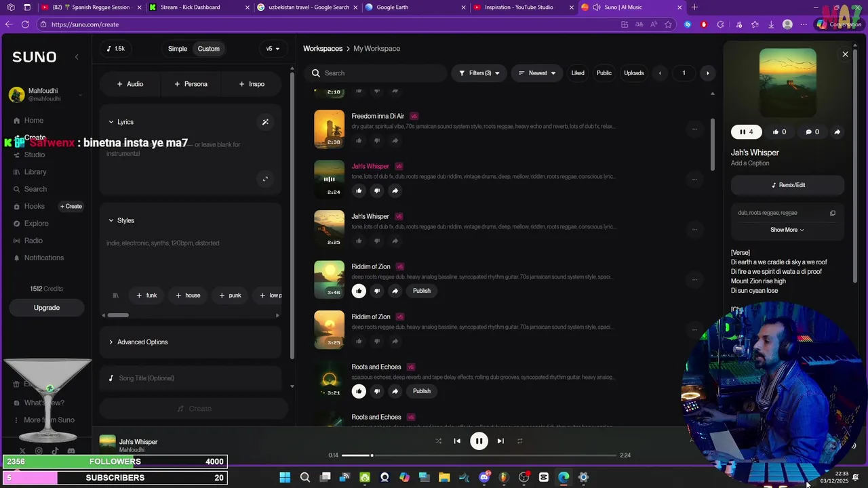This screenshot has width=868, height=488.
Task: Publish Riddim of Zion 3:46 track
Action: pyautogui.click(x=422, y=291)
